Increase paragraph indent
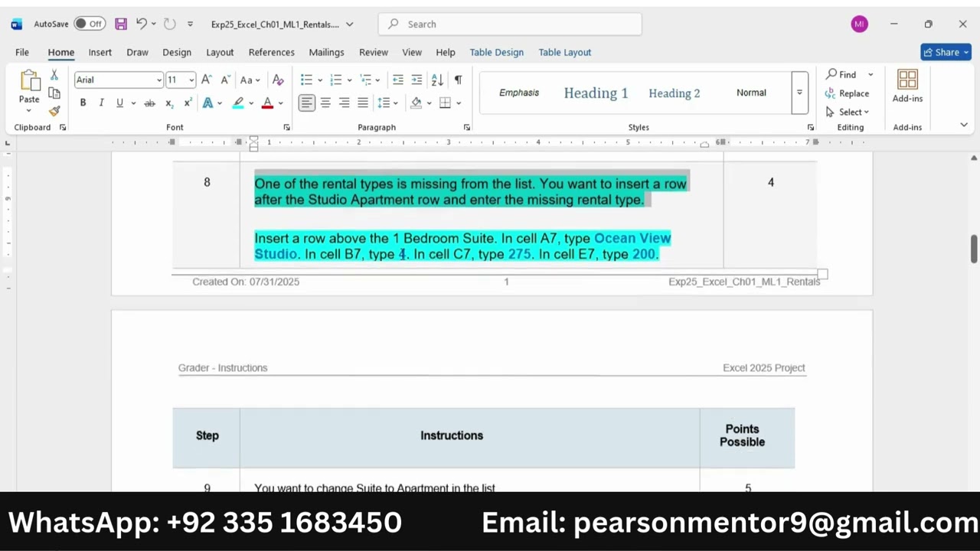The height and width of the screenshot is (551, 980). (x=416, y=80)
